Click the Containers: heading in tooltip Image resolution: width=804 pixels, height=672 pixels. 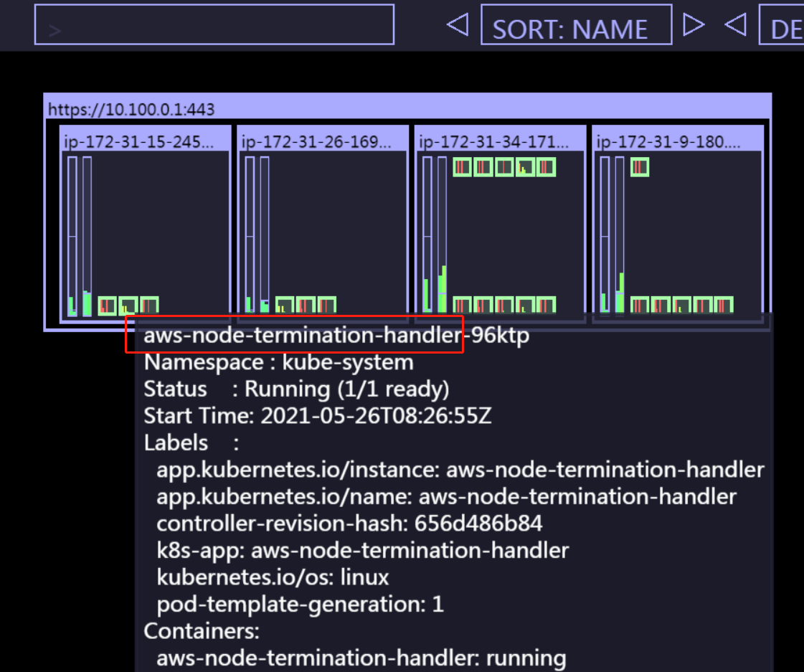202,631
